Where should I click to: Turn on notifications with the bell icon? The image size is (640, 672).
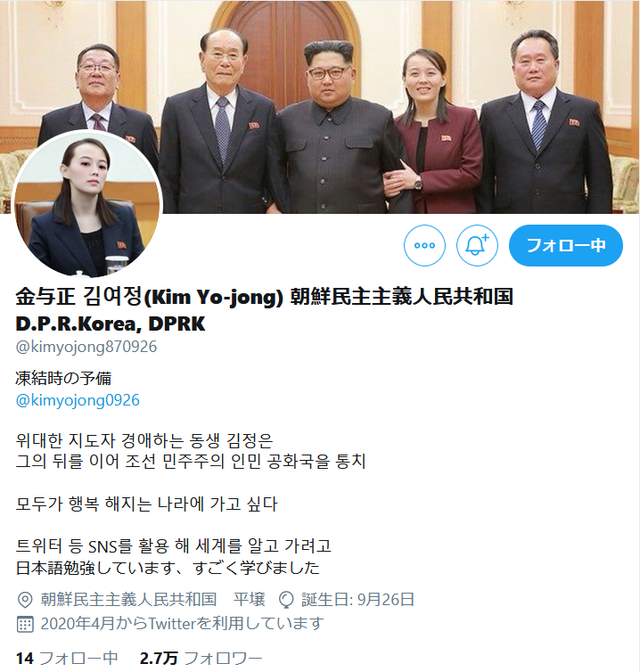tap(477, 246)
